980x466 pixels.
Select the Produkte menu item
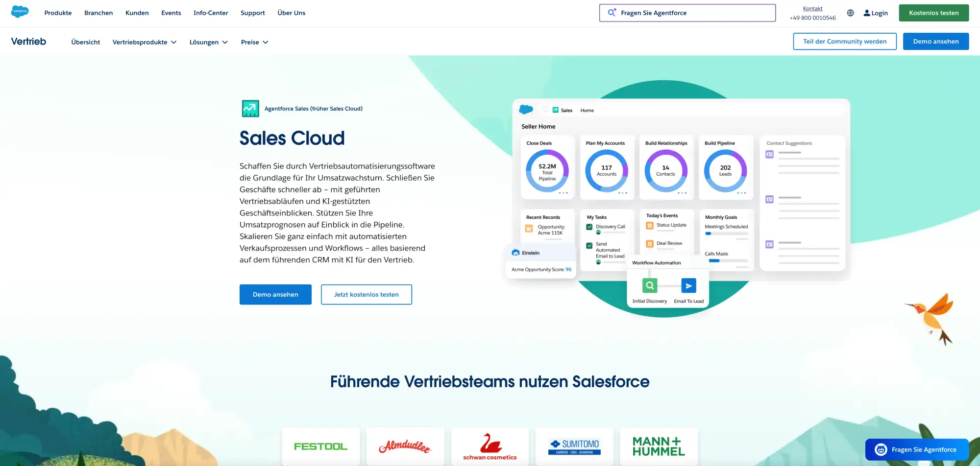pos(57,13)
